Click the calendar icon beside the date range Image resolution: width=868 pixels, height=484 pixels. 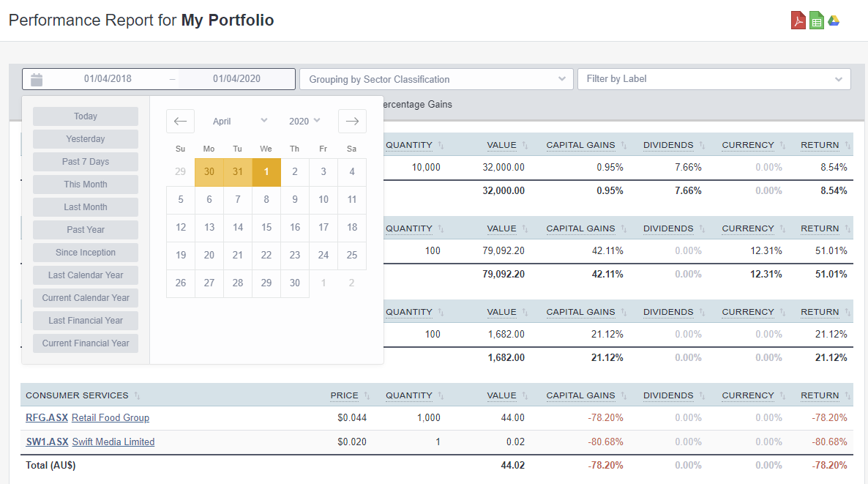pos(37,79)
